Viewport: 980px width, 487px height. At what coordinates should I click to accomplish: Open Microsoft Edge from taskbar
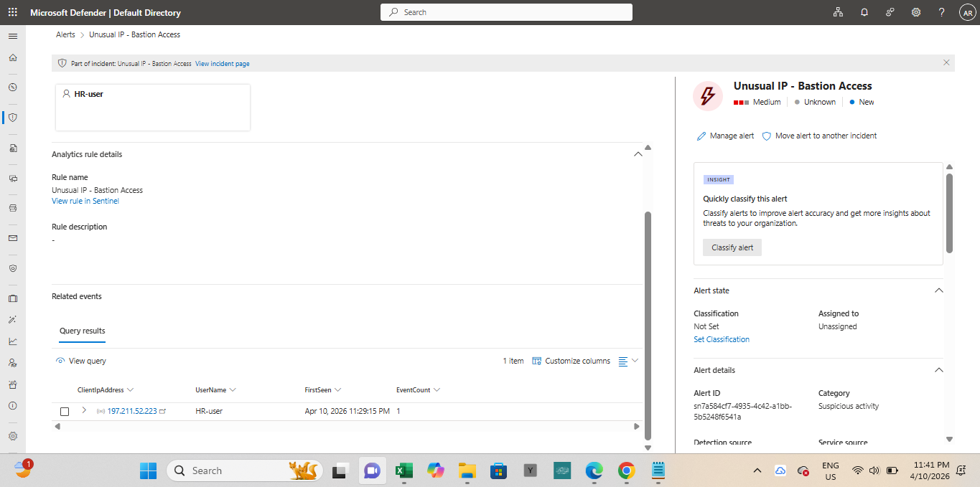pyautogui.click(x=594, y=471)
